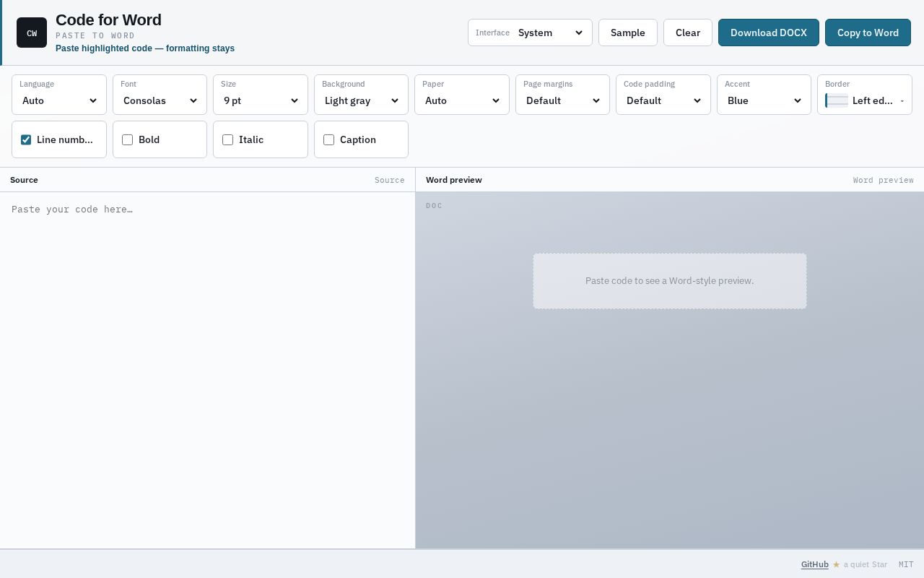Click the Download DOCX button
Image resolution: width=924 pixels, height=578 pixels.
[x=769, y=33]
